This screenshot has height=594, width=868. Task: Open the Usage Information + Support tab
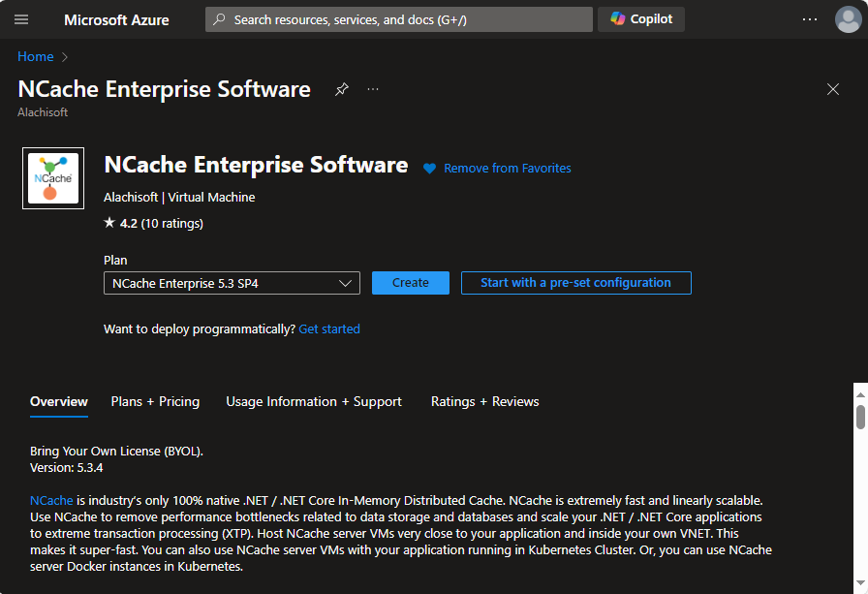tap(314, 402)
